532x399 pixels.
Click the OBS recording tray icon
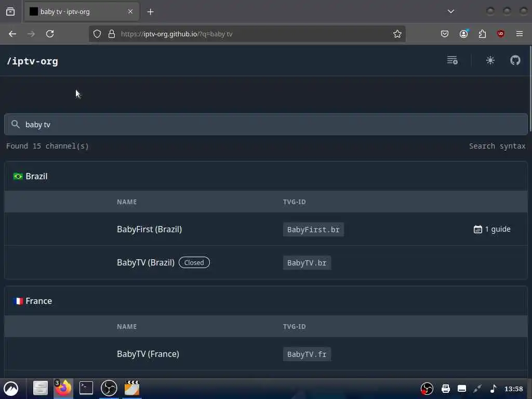pos(427,389)
